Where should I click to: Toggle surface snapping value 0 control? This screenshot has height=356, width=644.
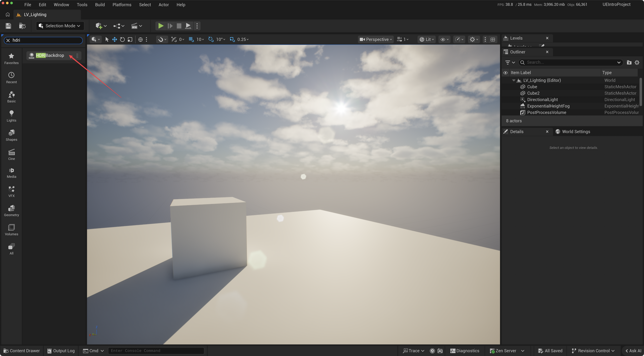pyautogui.click(x=178, y=40)
